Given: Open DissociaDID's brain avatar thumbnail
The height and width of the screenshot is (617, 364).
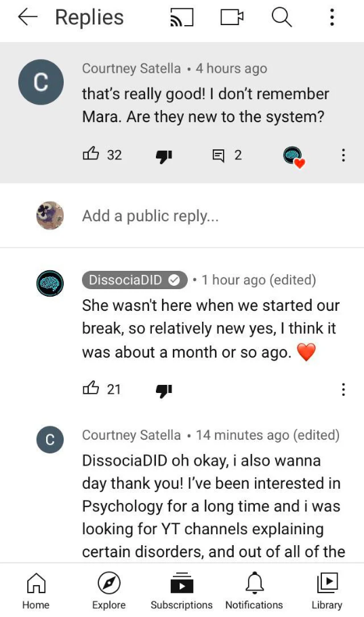Looking at the screenshot, I should tap(50, 283).
